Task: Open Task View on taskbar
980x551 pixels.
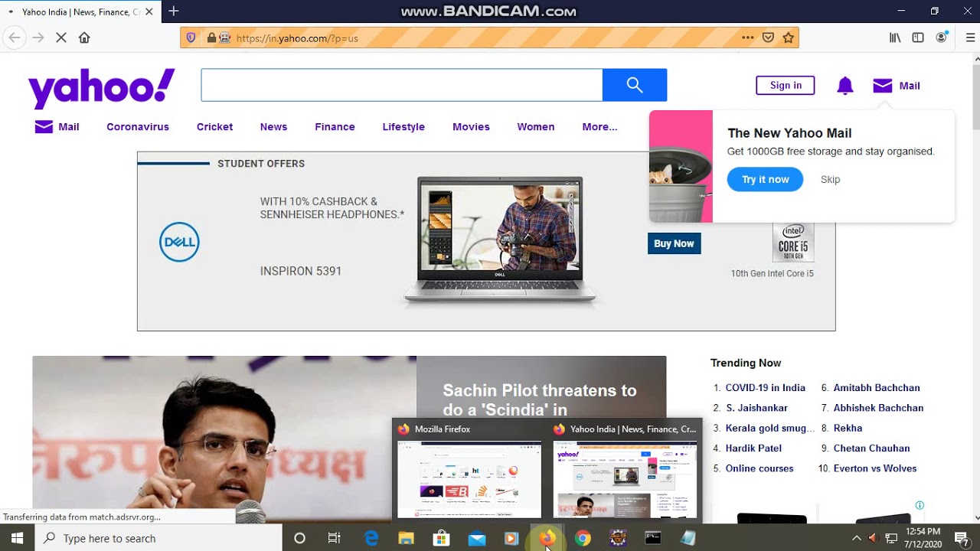Action: point(335,538)
